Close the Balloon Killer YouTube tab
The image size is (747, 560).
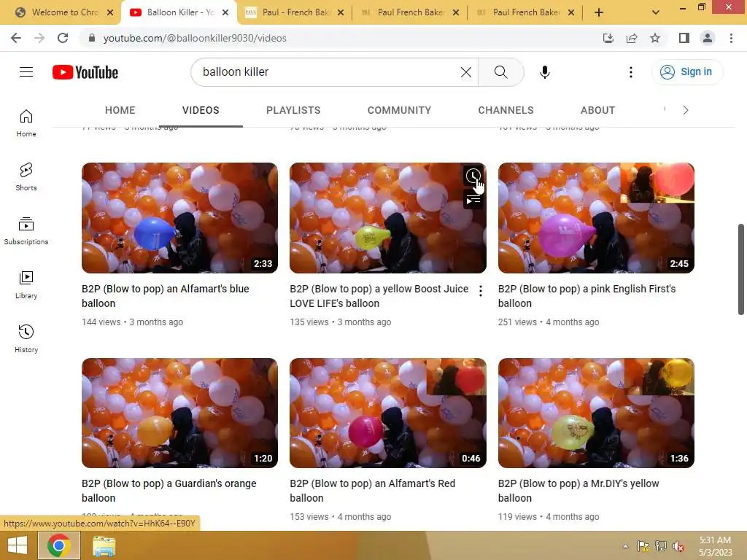(x=225, y=12)
